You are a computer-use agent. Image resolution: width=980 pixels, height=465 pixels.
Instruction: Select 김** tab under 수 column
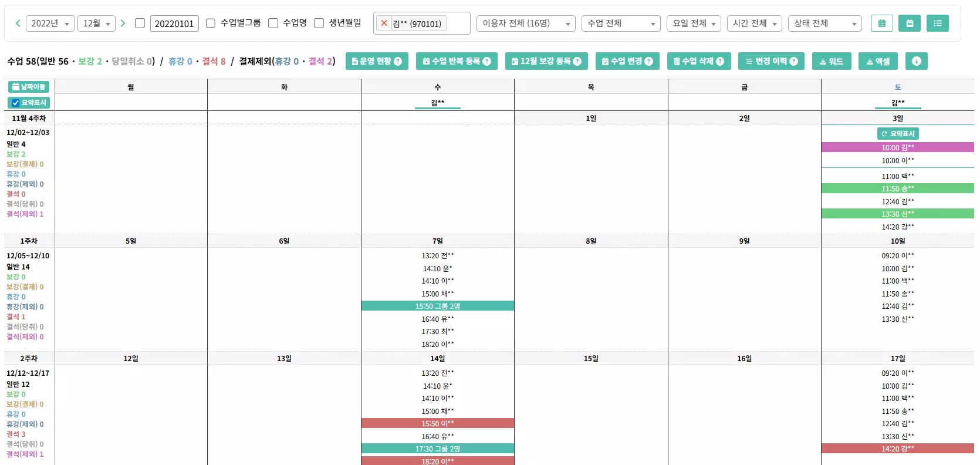tap(438, 103)
